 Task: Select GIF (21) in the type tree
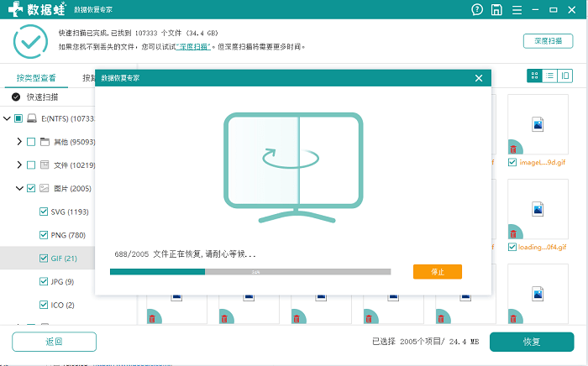[x=64, y=259]
